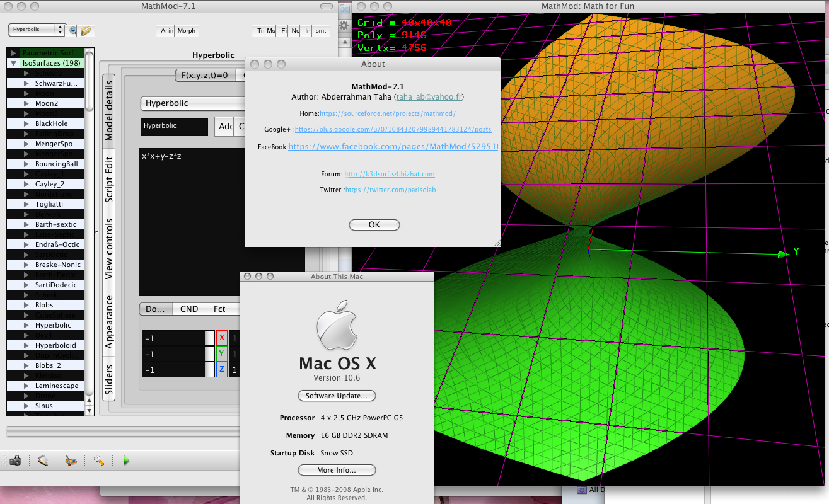Expand the Parametric Surf... tree category

coord(14,53)
